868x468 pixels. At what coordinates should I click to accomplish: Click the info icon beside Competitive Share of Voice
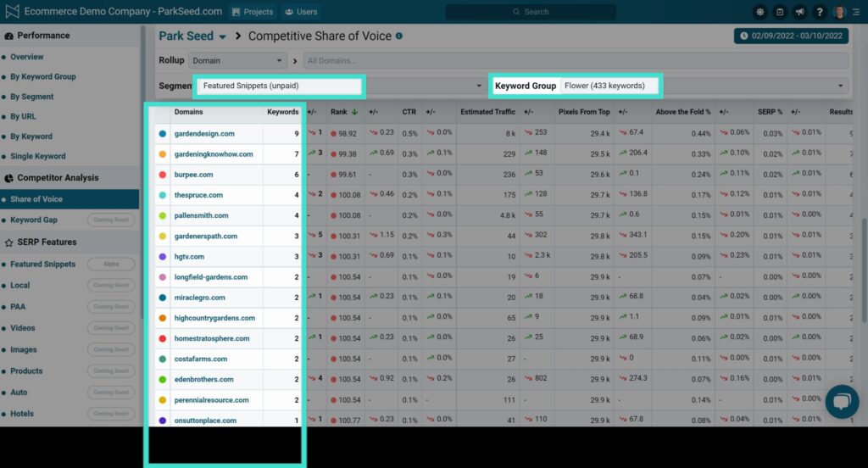(x=398, y=36)
